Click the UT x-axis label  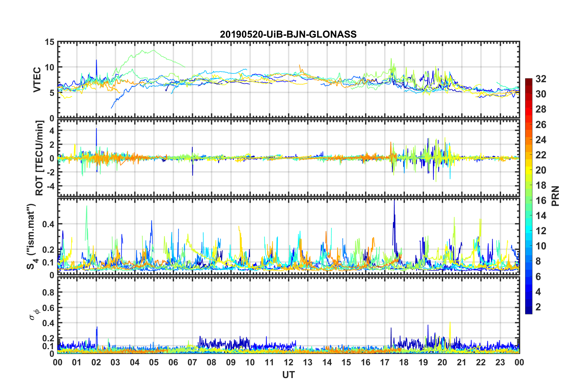[x=288, y=375]
